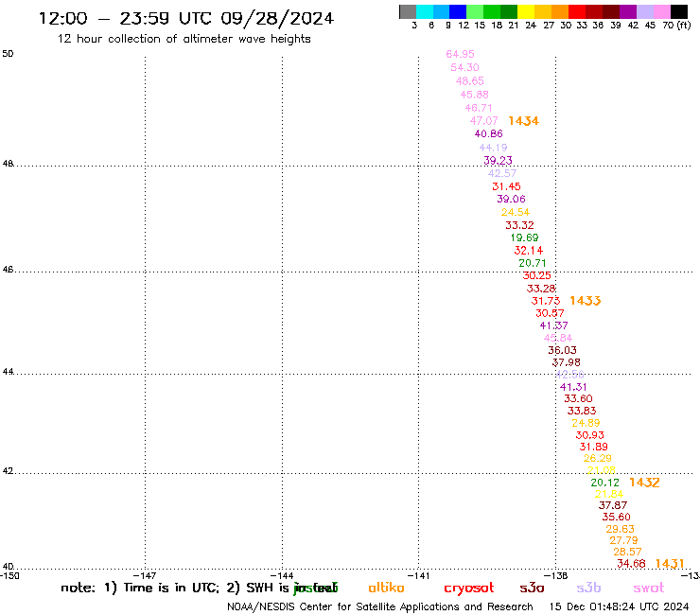The width and height of the screenshot is (700, 615).
Task: Select the wave height value 39.06
Action: pos(511,199)
